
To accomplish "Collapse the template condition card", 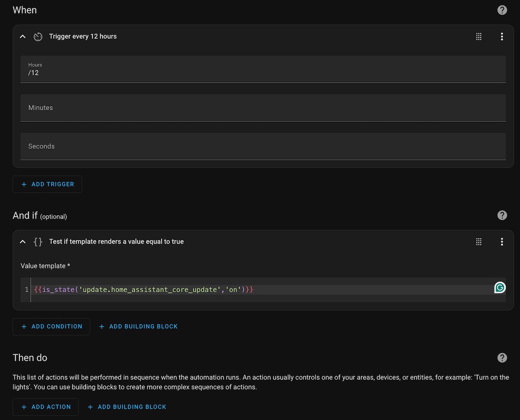I will coord(23,241).
